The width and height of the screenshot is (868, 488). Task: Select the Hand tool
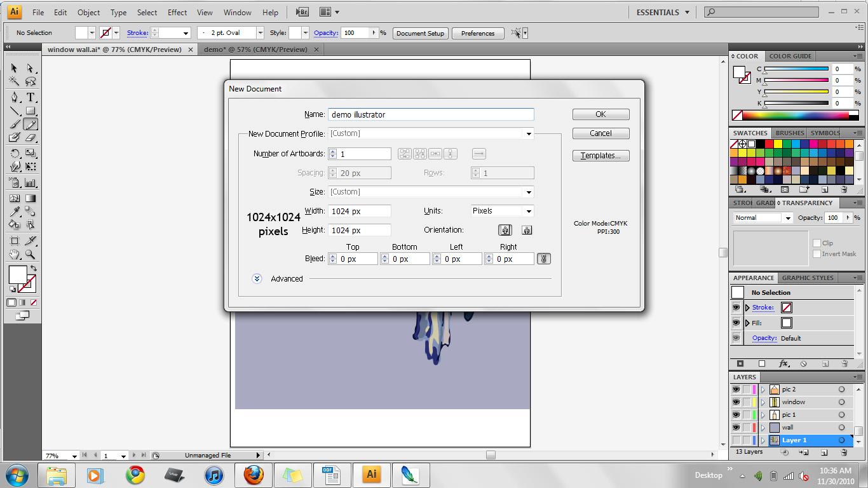pos(15,255)
